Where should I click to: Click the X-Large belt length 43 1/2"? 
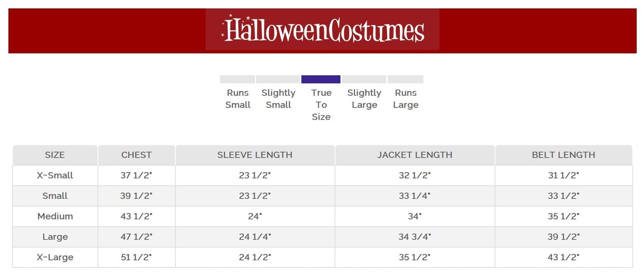click(x=563, y=258)
